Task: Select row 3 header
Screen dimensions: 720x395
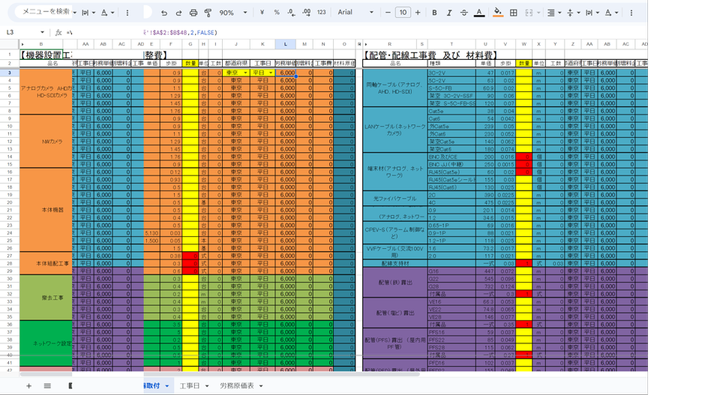Action: [x=9, y=73]
